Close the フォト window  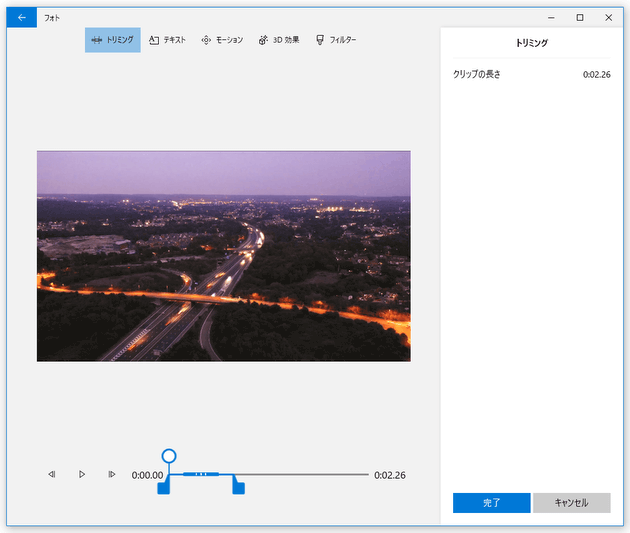click(609, 17)
